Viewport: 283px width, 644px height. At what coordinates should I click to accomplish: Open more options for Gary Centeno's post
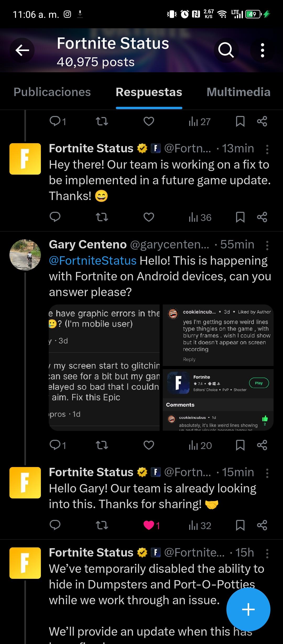(267, 245)
